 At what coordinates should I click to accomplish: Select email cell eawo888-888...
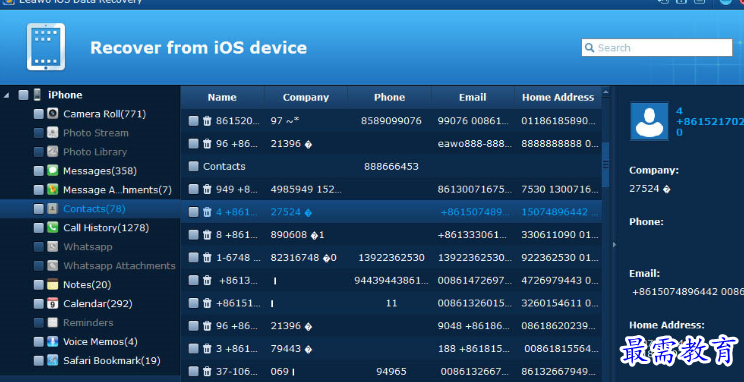tap(475, 144)
